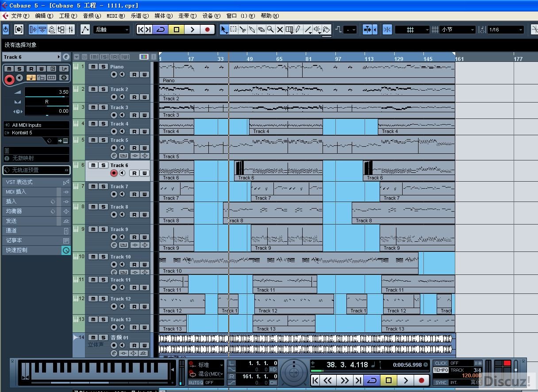Enable write automation on Track 4
538x392 pixels.
(x=145, y=132)
